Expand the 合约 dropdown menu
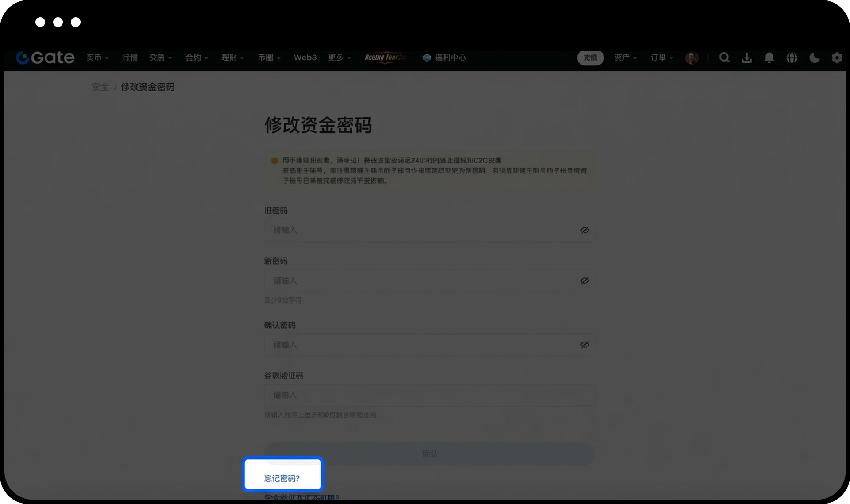This screenshot has height=504, width=850. (x=197, y=58)
